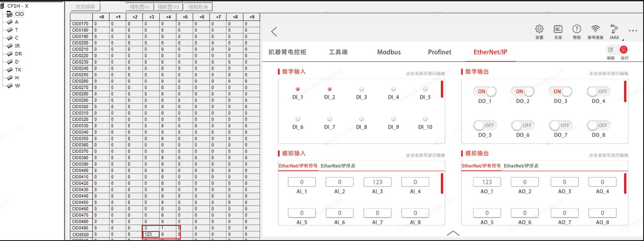Enable the DO_5 output switch
644x241 pixels.
pyautogui.click(x=485, y=125)
